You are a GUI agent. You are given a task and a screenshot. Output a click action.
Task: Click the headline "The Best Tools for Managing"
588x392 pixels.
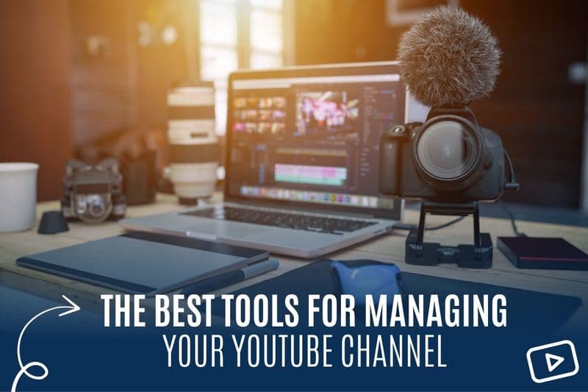pos(304,310)
